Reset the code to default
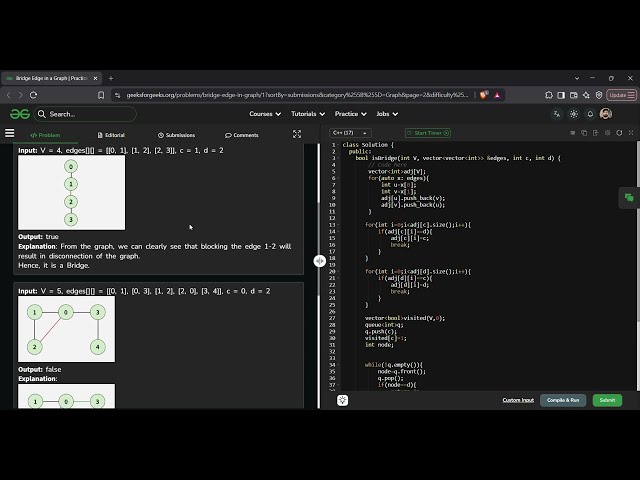 click(x=619, y=133)
